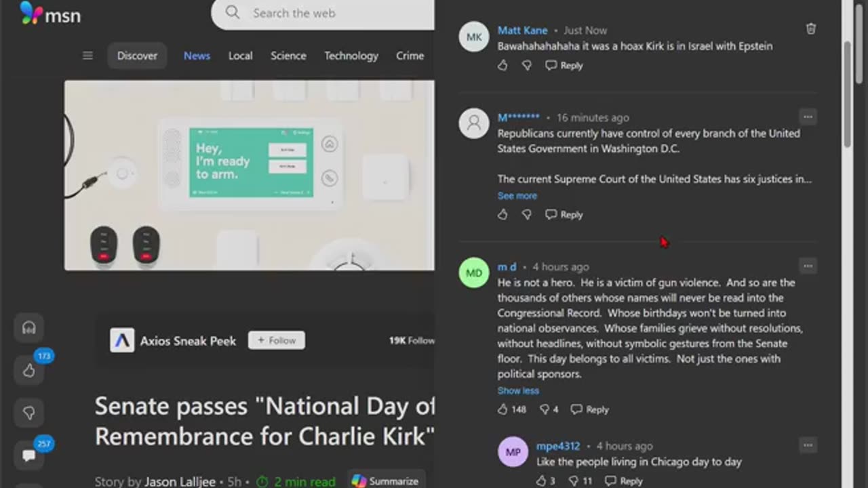Like the M******* comment
The width and height of the screenshot is (868, 488).
point(502,214)
